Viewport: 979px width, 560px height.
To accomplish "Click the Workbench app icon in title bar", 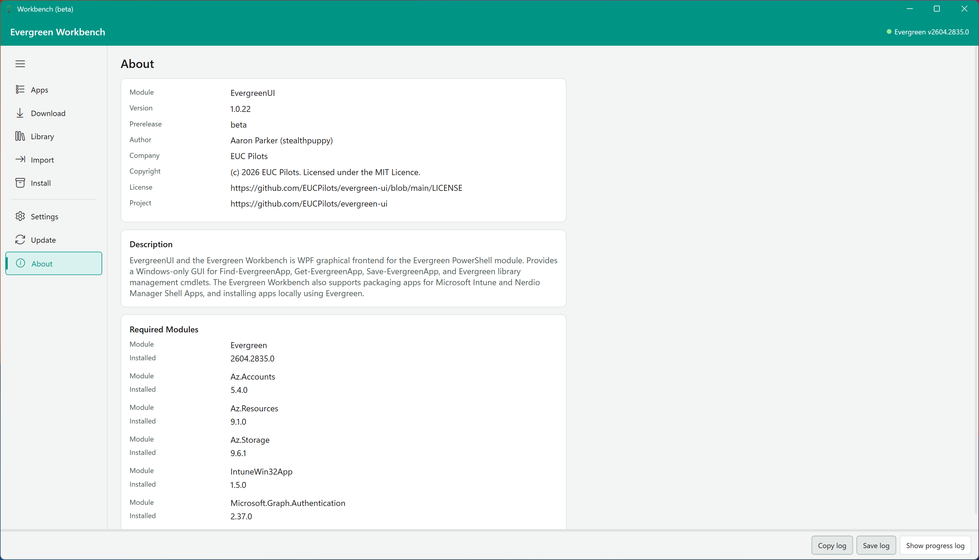I will point(9,9).
